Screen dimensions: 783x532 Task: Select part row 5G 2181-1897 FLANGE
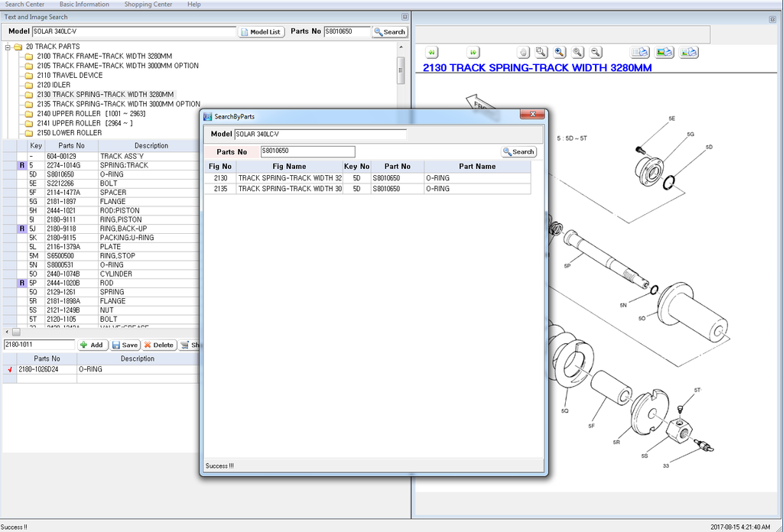point(101,202)
